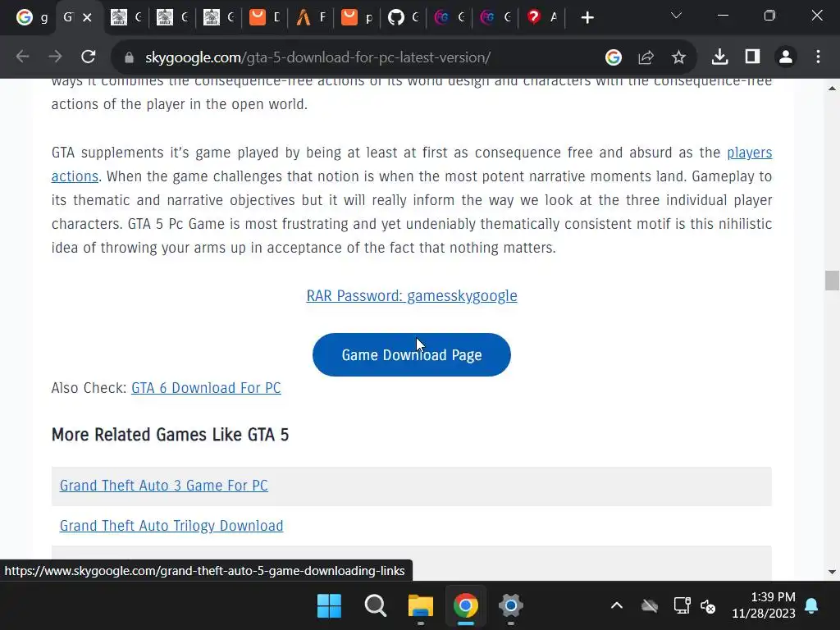
Task: Open a new tab with plus button
Action: [x=587, y=18]
